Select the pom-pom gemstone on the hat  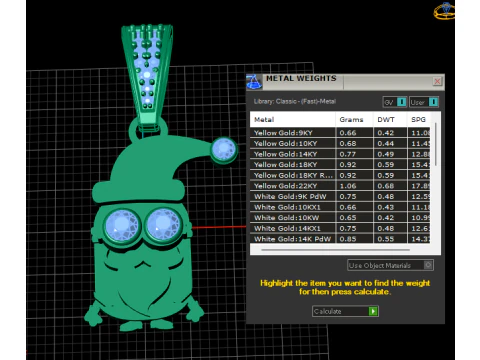click(224, 149)
